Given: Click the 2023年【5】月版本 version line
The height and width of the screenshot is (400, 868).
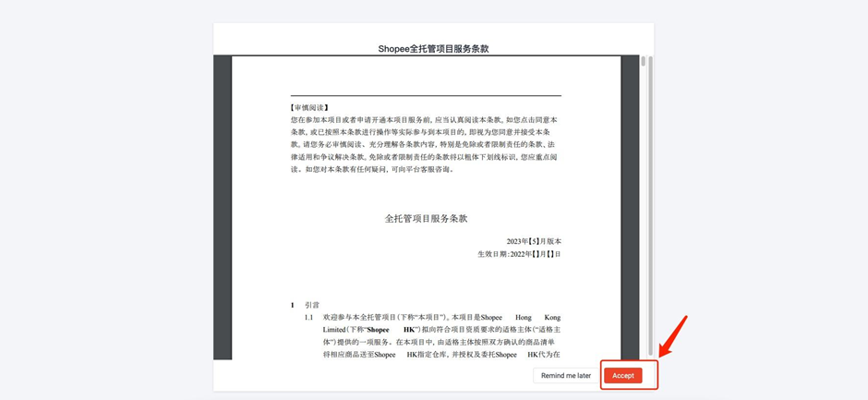Looking at the screenshot, I should pos(532,241).
